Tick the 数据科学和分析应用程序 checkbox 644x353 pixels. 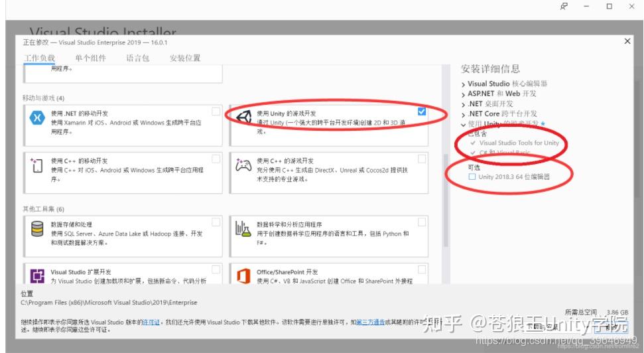pyautogui.click(x=421, y=222)
